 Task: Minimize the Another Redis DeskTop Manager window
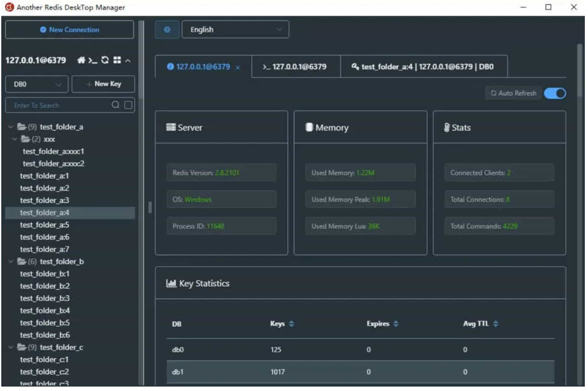[x=523, y=7]
